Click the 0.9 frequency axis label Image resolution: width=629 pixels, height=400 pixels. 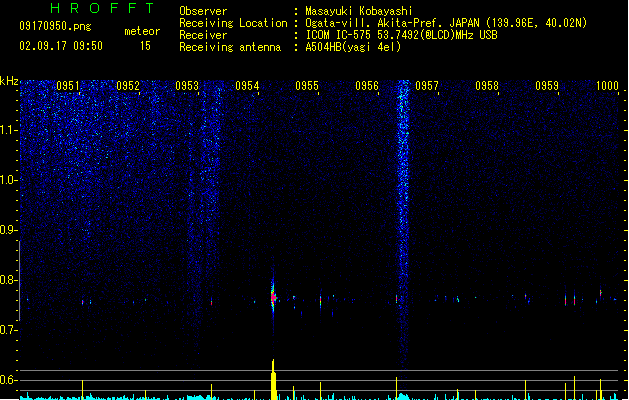tap(8, 230)
